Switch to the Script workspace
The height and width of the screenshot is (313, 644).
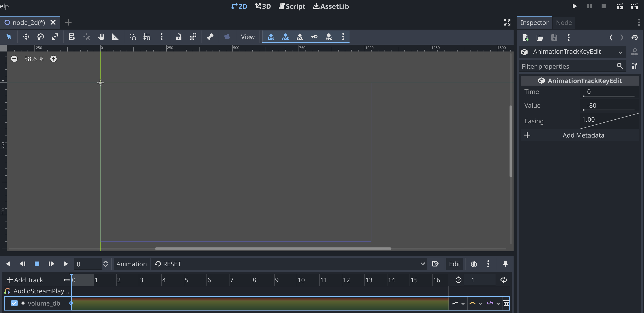292,6
